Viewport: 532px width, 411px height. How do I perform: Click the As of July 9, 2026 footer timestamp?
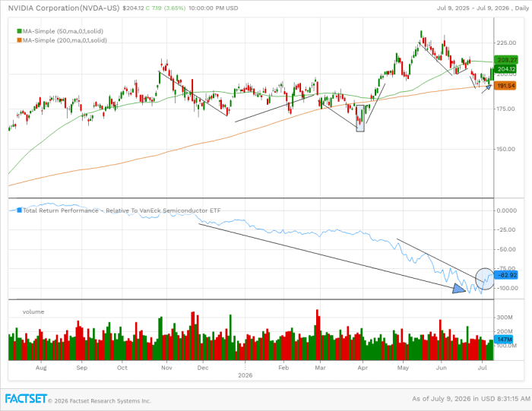pyautogui.click(x=471, y=399)
